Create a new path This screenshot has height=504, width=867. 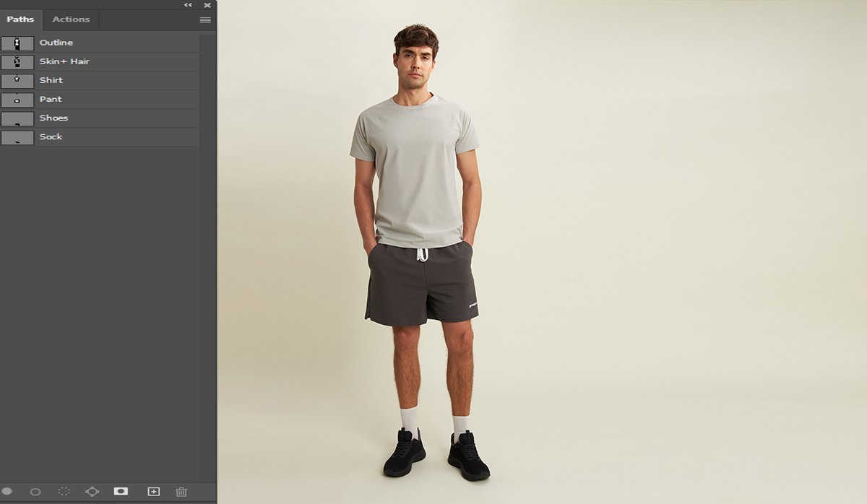(153, 492)
